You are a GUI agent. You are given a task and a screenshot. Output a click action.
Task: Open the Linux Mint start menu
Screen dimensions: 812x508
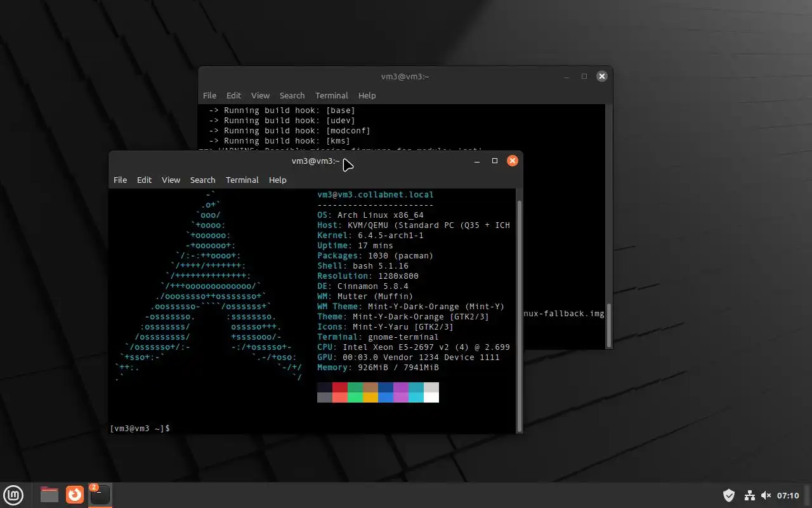[x=13, y=495]
